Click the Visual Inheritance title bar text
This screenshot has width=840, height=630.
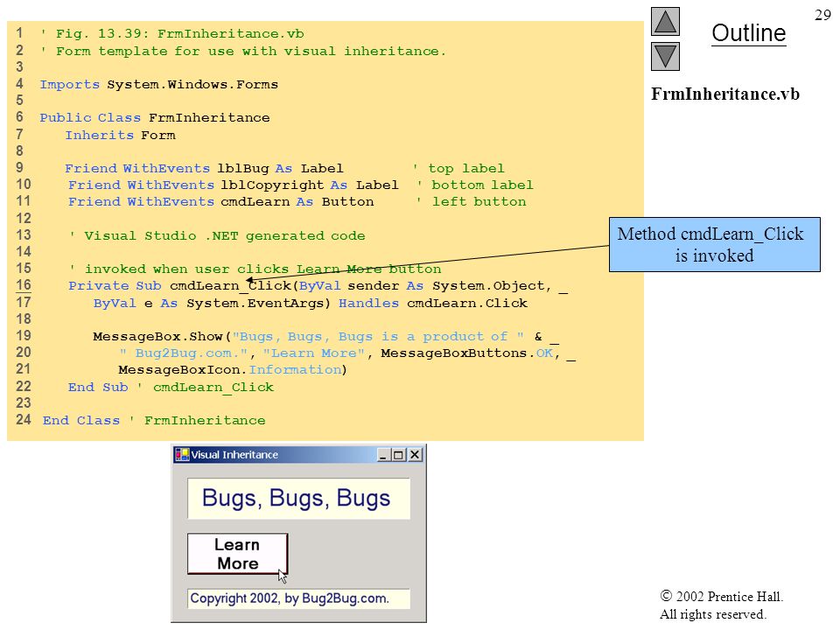pyautogui.click(x=234, y=455)
